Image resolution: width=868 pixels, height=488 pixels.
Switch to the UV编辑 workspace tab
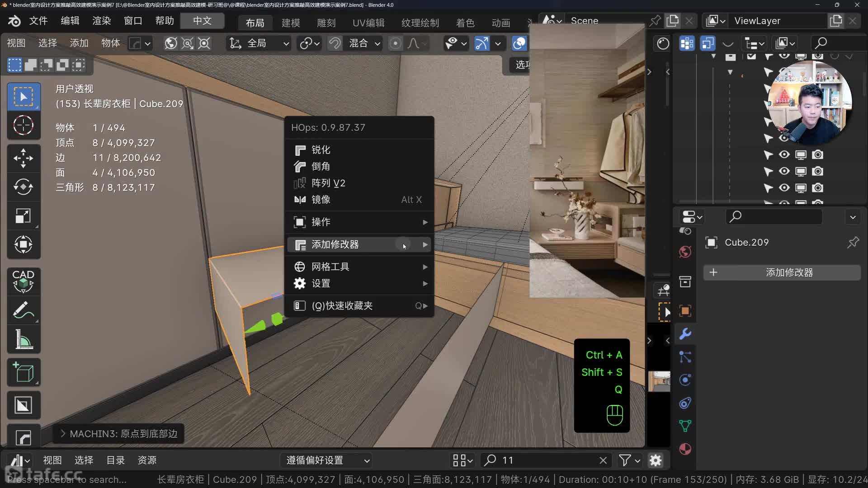pyautogui.click(x=368, y=23)
